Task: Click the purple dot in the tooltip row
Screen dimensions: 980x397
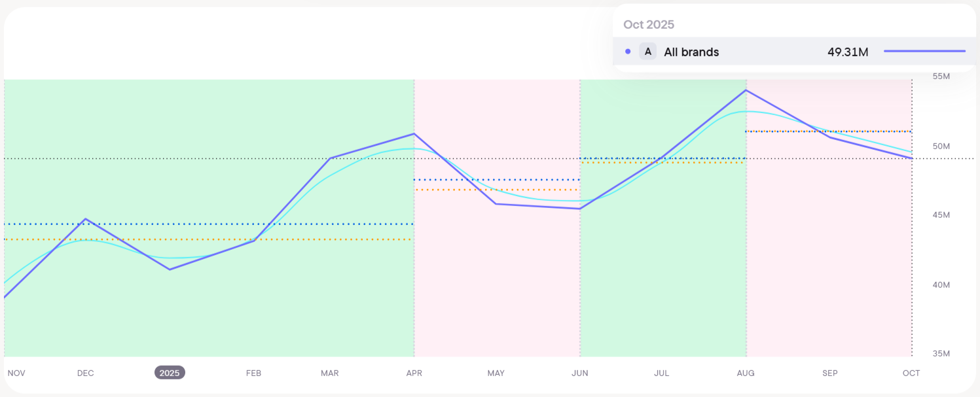Action: 628,52
